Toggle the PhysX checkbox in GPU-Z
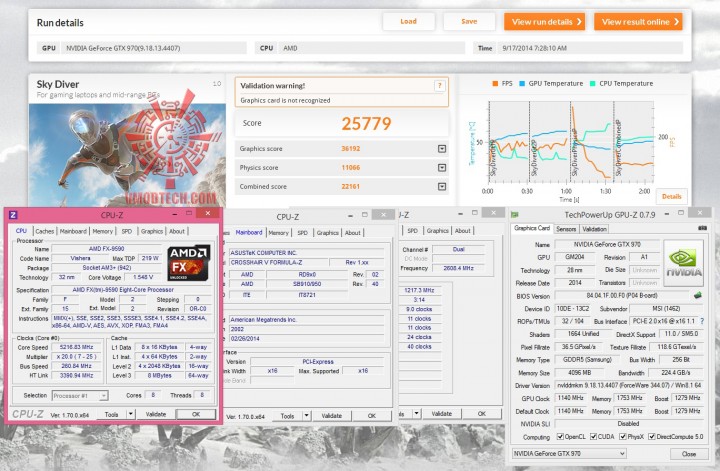720x471 pixels. 623,437
